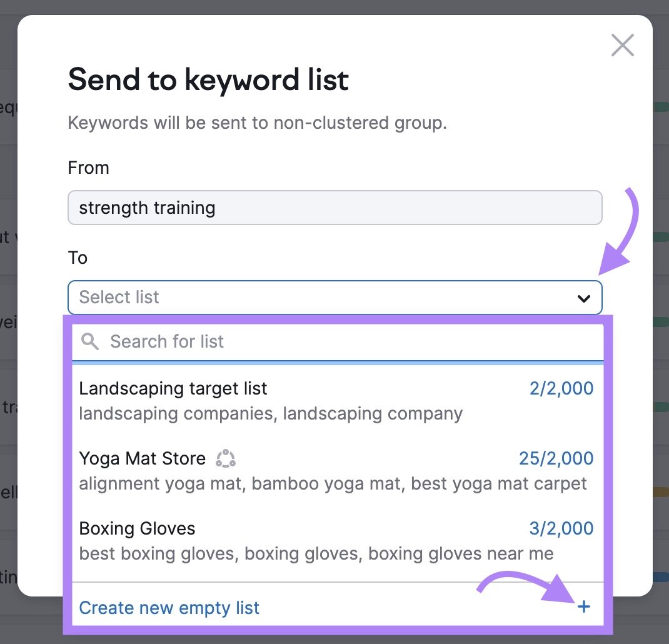Click the plus icon to add a list
Viewport: 669px width, 644px height.
(x=584, y=606)
